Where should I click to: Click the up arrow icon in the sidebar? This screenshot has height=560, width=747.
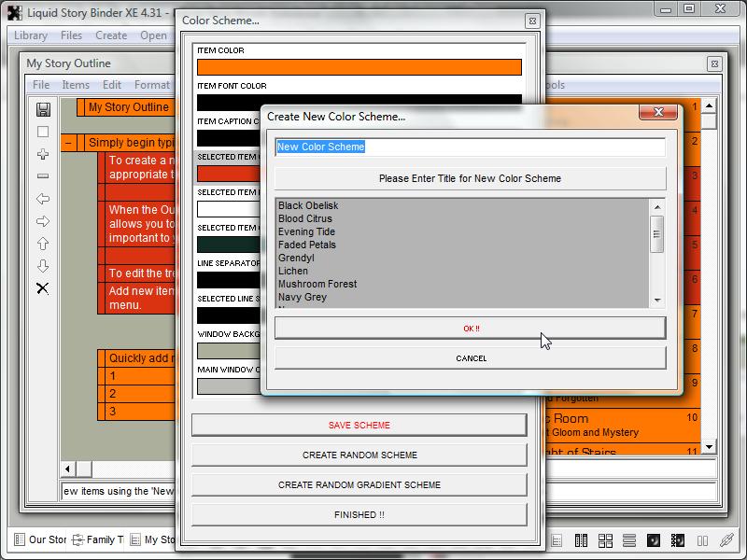click(43, 244)
